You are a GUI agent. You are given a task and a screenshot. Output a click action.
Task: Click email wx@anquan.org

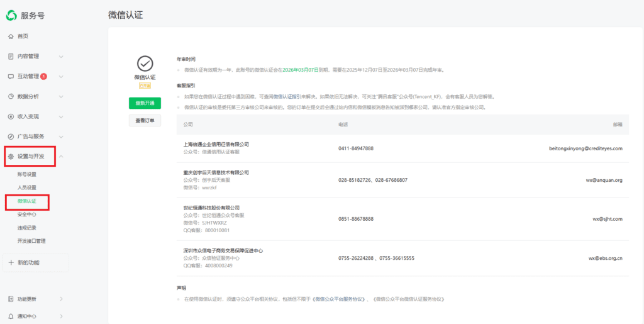[x=604, y=180]
